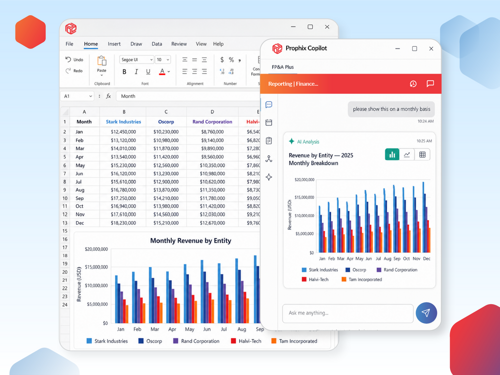Click the middle-align icon in Alignment group

click(x=194, y=60)
